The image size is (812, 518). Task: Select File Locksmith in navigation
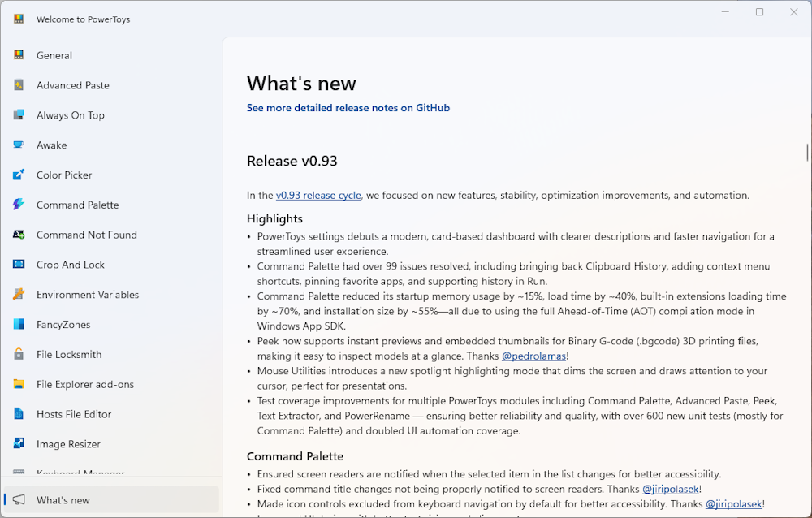coord(110,354)
